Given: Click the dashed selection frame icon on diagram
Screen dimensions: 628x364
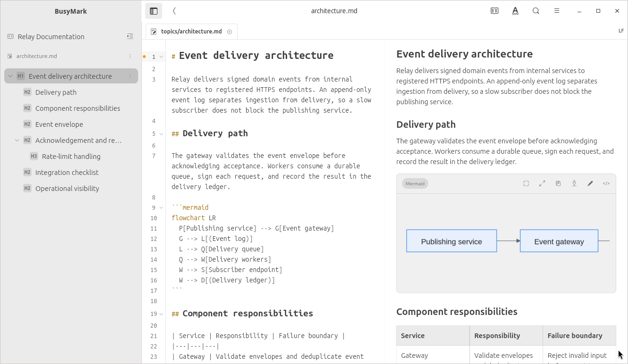Looking at the screenshot, I should pyautogui.click(x=526, y=183).
